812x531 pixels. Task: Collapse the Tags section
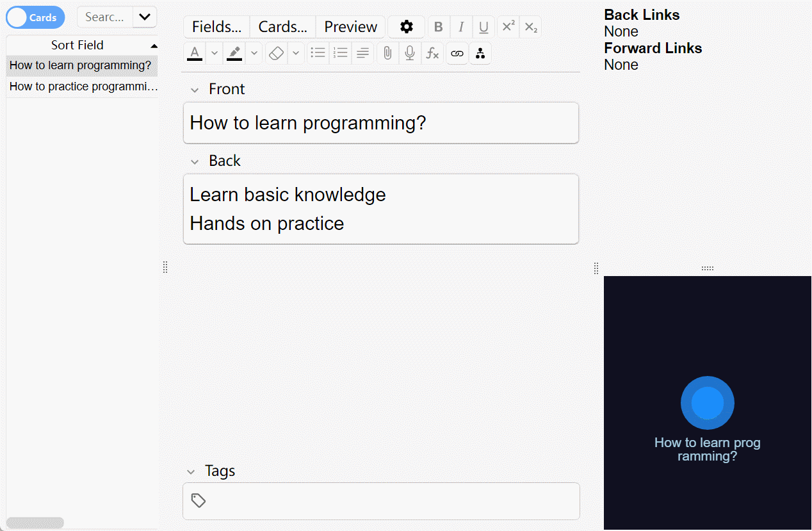coord(191,471)
